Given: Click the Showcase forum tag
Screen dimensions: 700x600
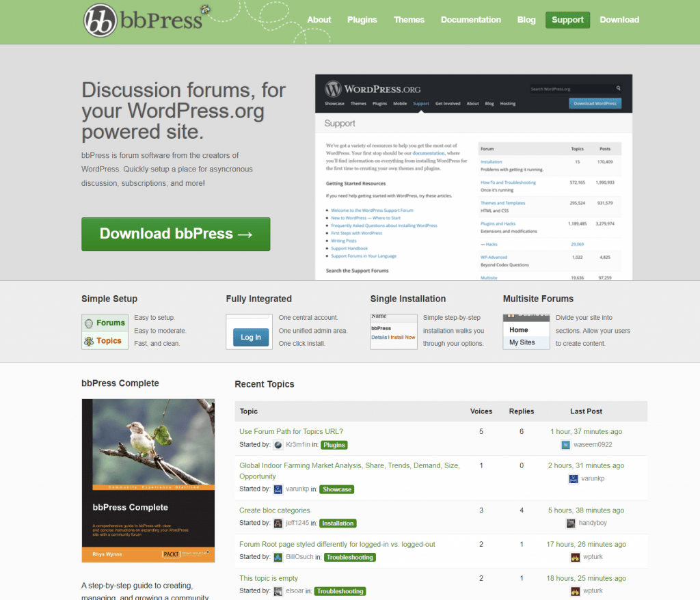Looking at the screenshot, I should click(337, 489).
